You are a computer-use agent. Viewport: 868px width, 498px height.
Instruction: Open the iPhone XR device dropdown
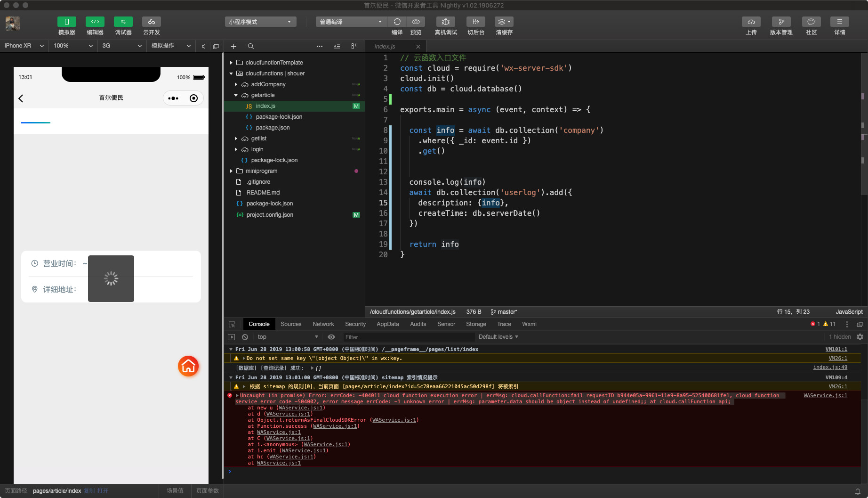(24, 46)
